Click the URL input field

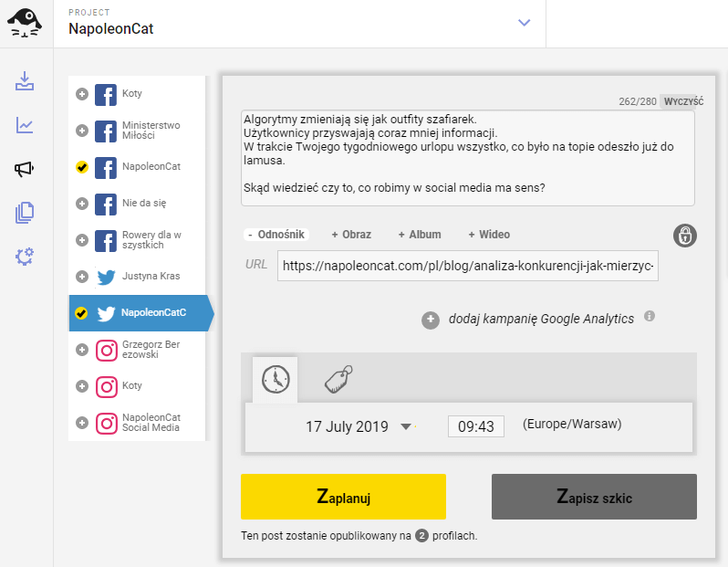[467, 266]
